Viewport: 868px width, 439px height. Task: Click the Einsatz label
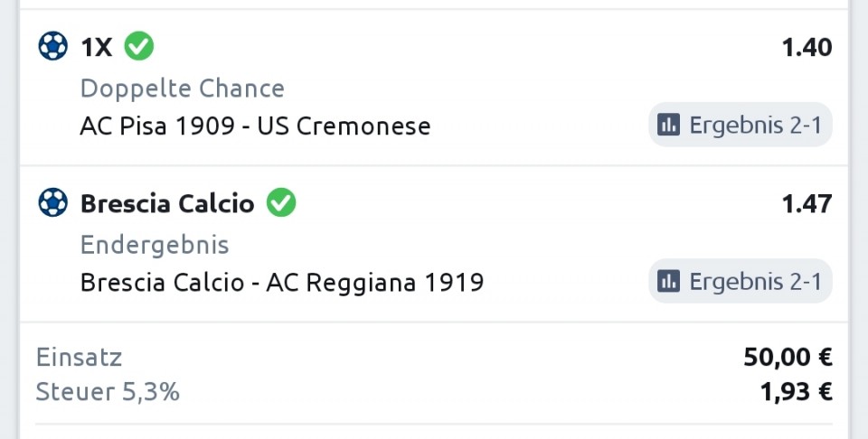point(79,357)
